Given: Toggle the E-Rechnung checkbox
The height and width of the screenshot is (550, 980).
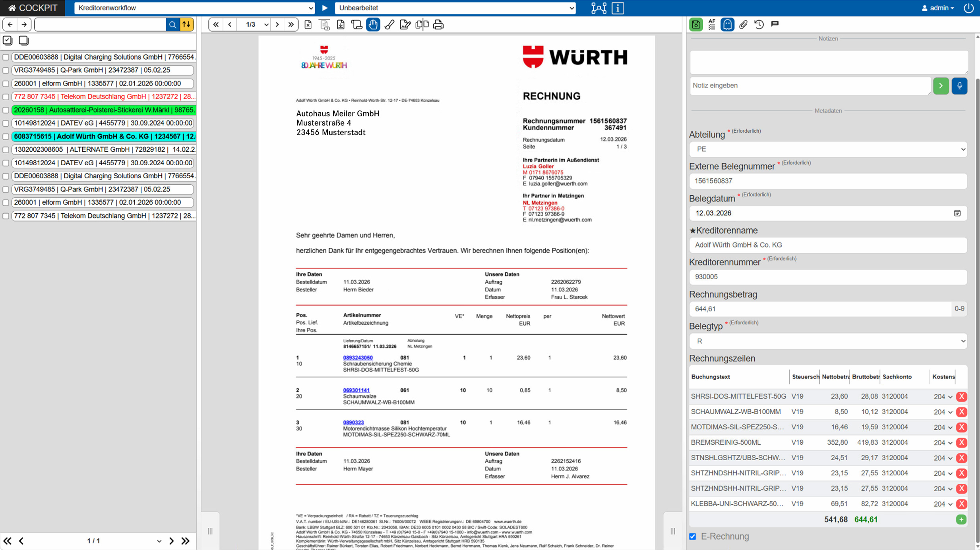Looking at the screenshot, I should (693, 536).
